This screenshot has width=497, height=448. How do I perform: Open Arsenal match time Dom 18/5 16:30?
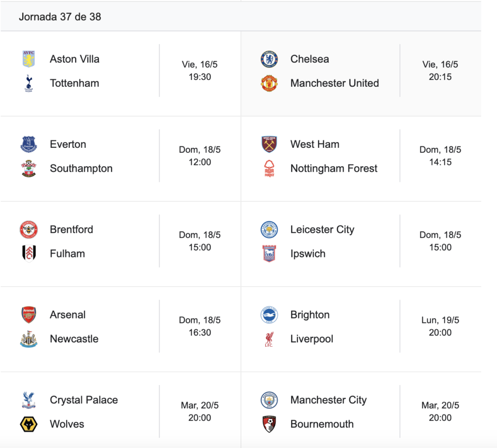199,326
